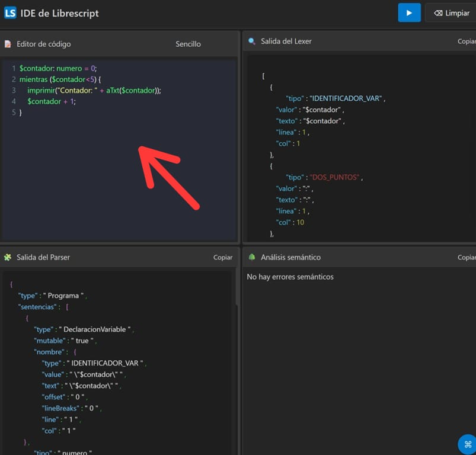Click the parser entry "col": "1"
The width and height of the screenshot is (476, 455).
59,431
